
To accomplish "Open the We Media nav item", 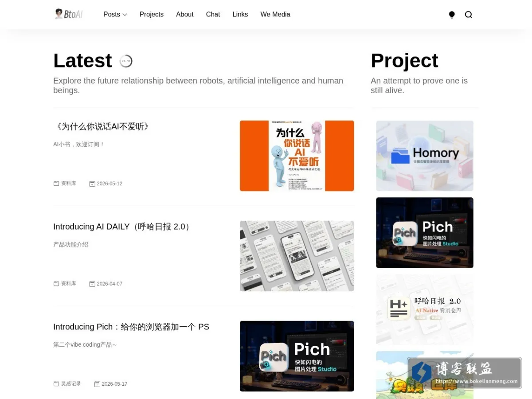I will [x=275, y=14].
